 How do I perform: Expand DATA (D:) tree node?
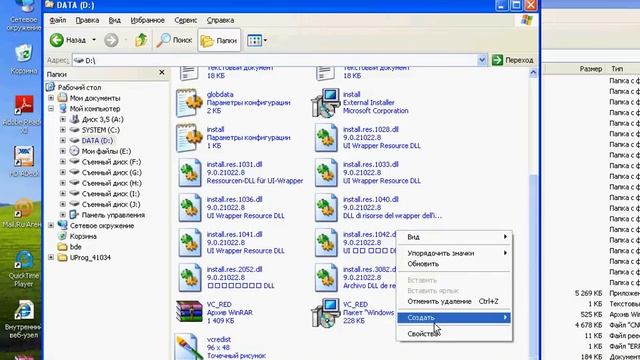click(x=63, y=140)
